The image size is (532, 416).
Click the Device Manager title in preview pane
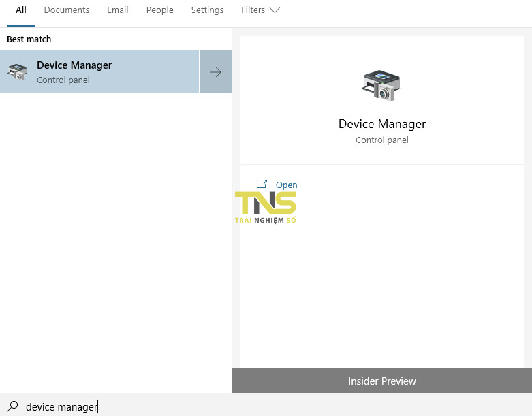click(381, 124)
